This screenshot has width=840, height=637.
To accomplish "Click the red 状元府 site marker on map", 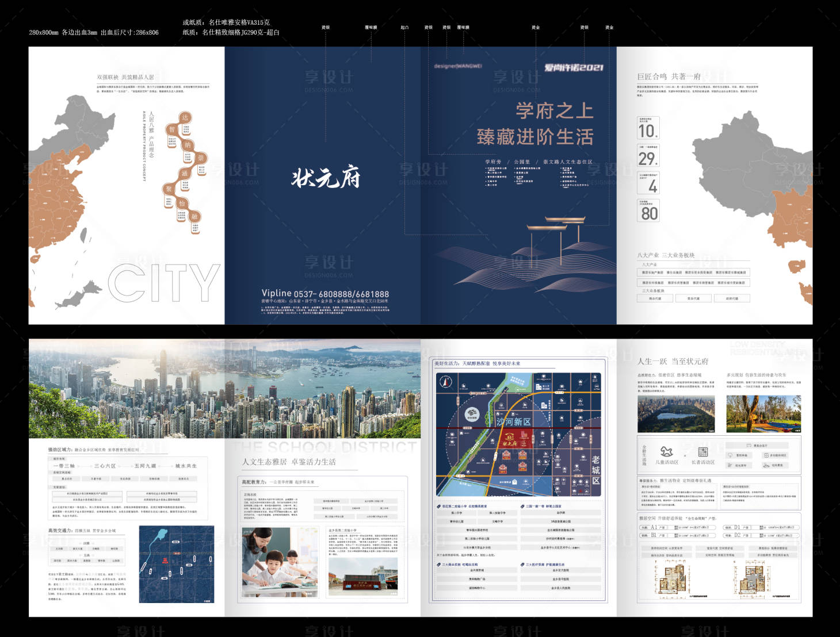I will click(x=509, y=441).
